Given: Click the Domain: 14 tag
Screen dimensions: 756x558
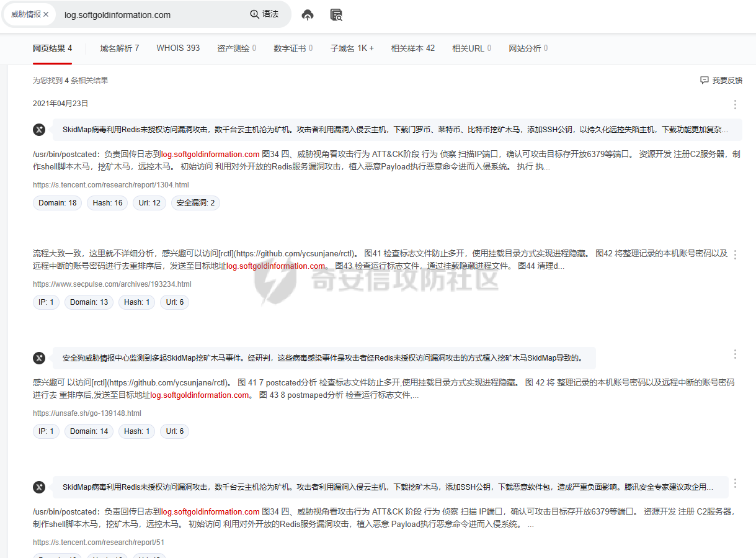Looking at the screenshot, I should (89, 431).
